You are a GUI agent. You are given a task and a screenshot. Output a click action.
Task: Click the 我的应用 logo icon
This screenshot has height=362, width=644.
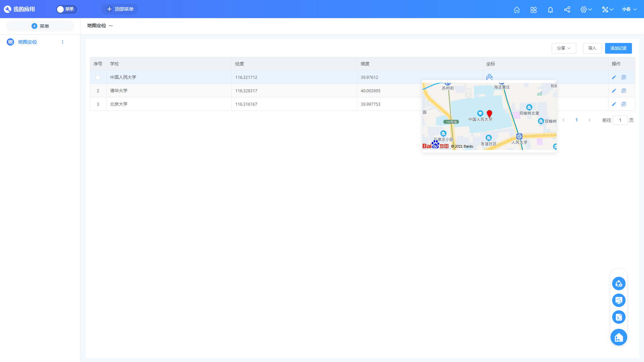pyautogui.click(x=7, y=9)
